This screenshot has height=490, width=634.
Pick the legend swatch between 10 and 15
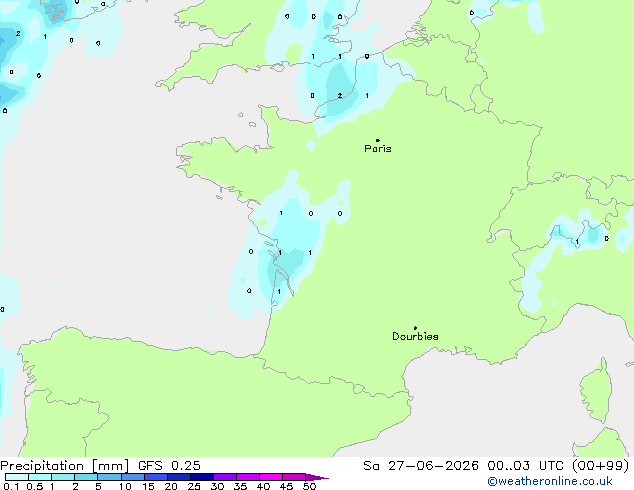pos(132,477)
